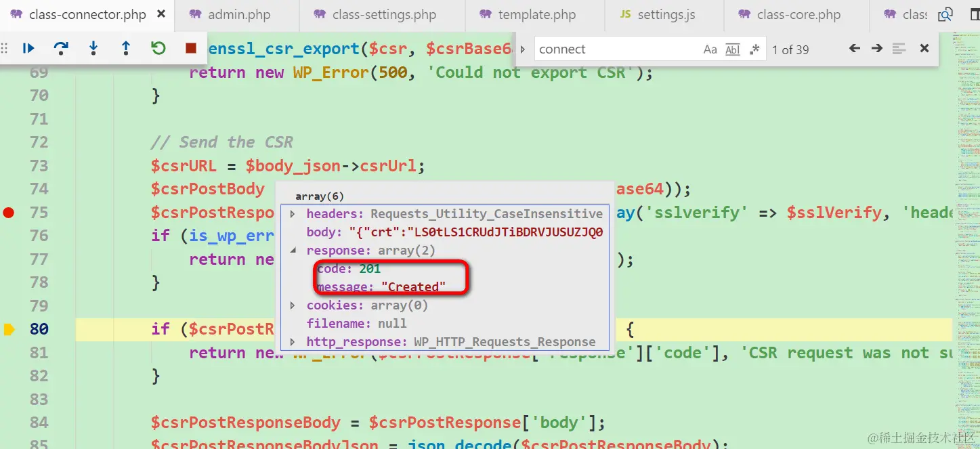Screen dimensions: 980x449
Task: Click '1 of 39' match count
Action: (790, 49)
